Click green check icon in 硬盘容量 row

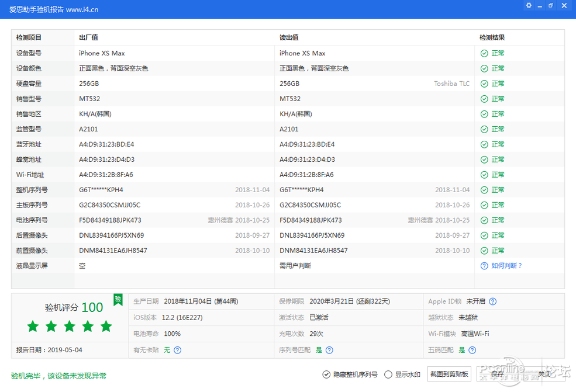point(484,84)
